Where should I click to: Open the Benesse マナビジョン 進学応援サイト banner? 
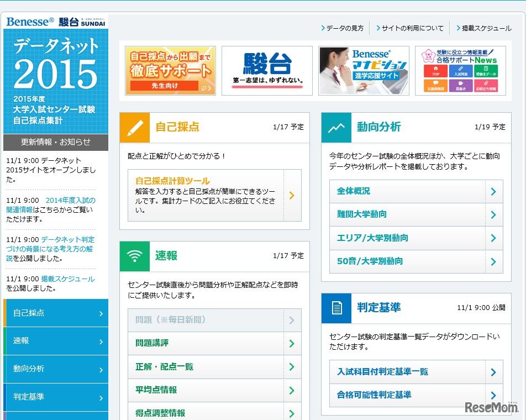364,69
